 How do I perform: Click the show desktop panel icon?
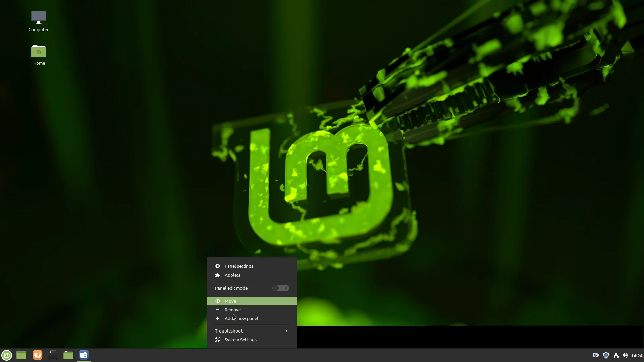[x=21, y=355]
